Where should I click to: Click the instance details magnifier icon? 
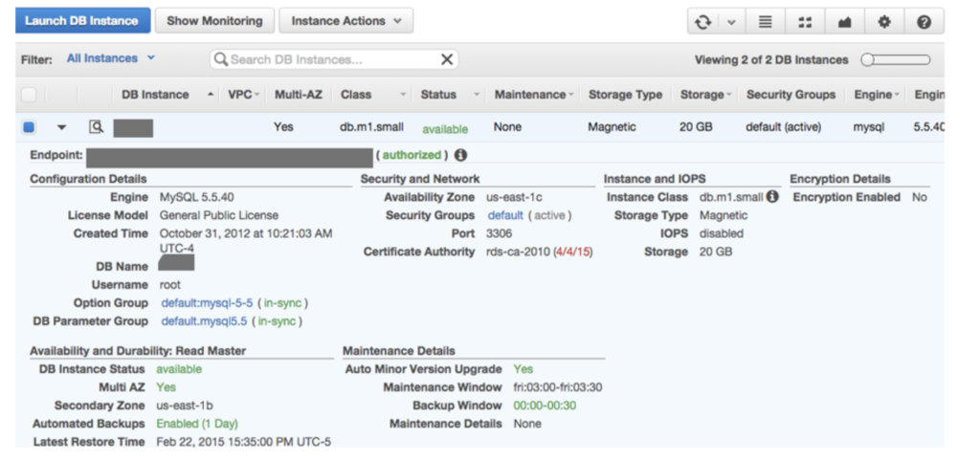pos(96,126)
